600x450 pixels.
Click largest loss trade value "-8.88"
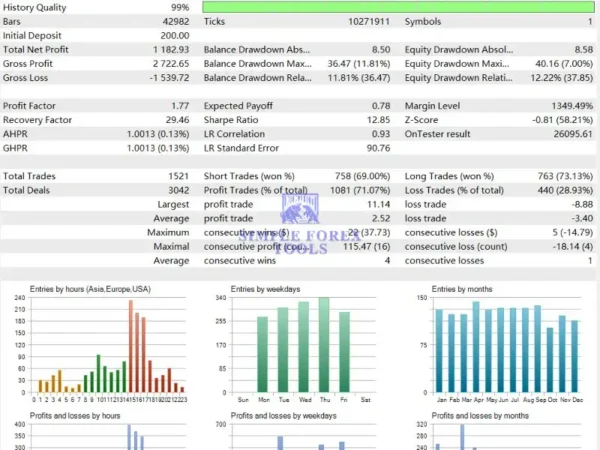582,204
